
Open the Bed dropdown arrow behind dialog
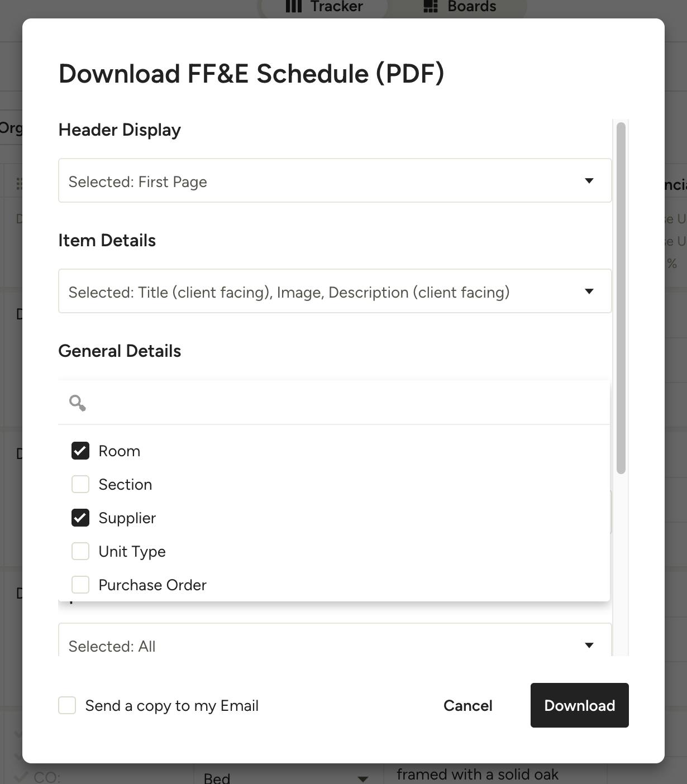point(363,778)
